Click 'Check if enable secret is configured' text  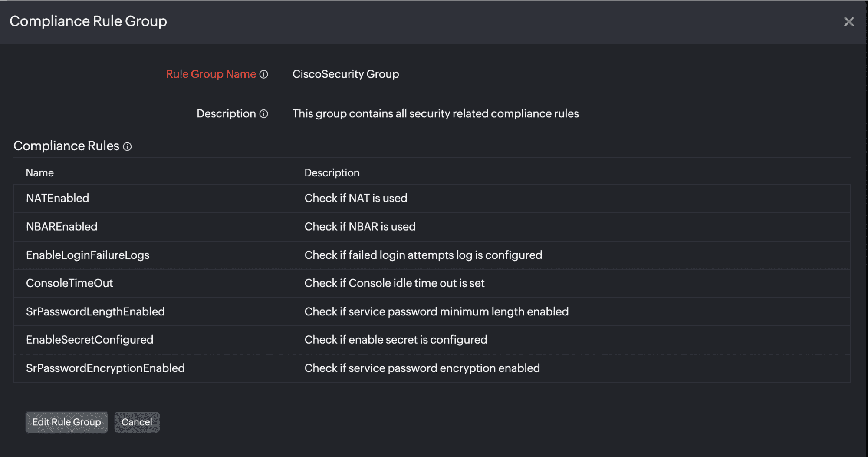396,340
